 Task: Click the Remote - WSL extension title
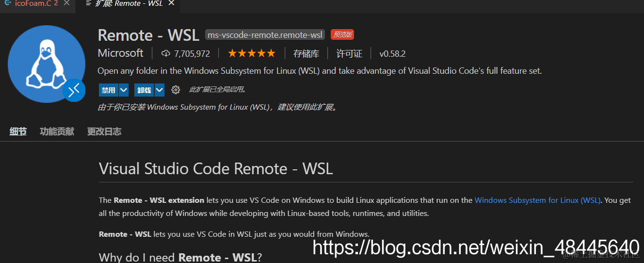(x=148, y=35)
